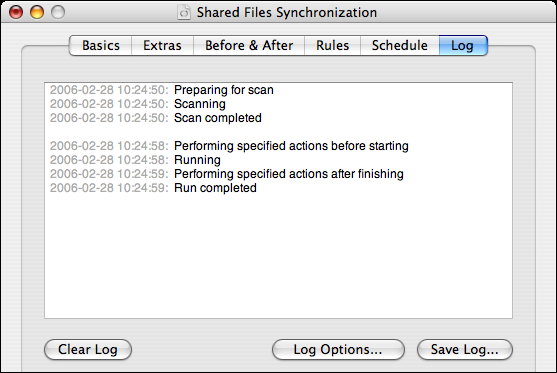The image size is (557, 373).
Task: Click 'Performing specified actions before starting' entry
Action: coord(229,146)
